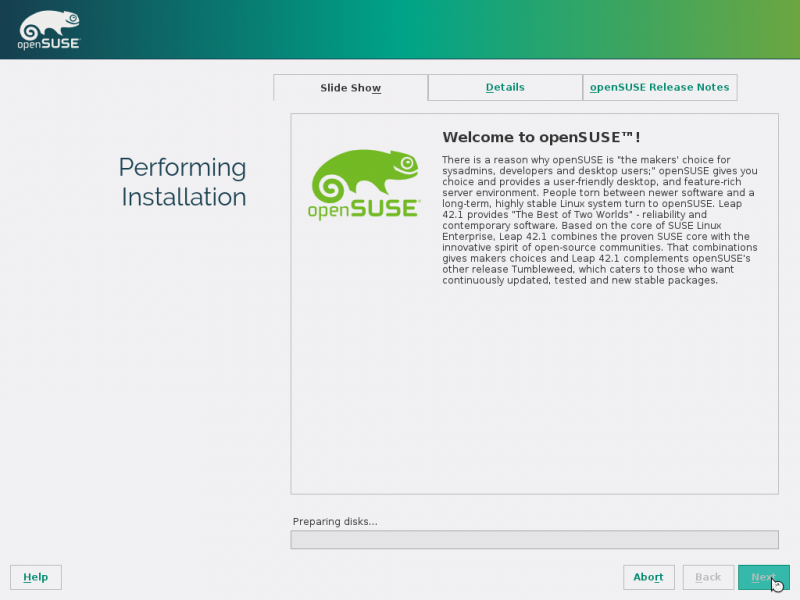Click the installation progress bar
800x600 pixels.
coord(534,540)
